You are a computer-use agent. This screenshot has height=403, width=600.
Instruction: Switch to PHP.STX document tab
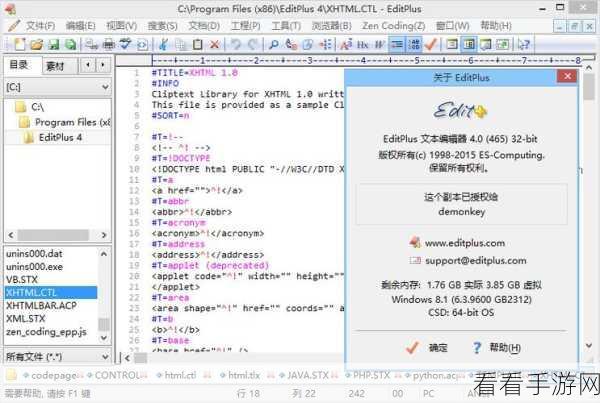(x=371, y=375)
